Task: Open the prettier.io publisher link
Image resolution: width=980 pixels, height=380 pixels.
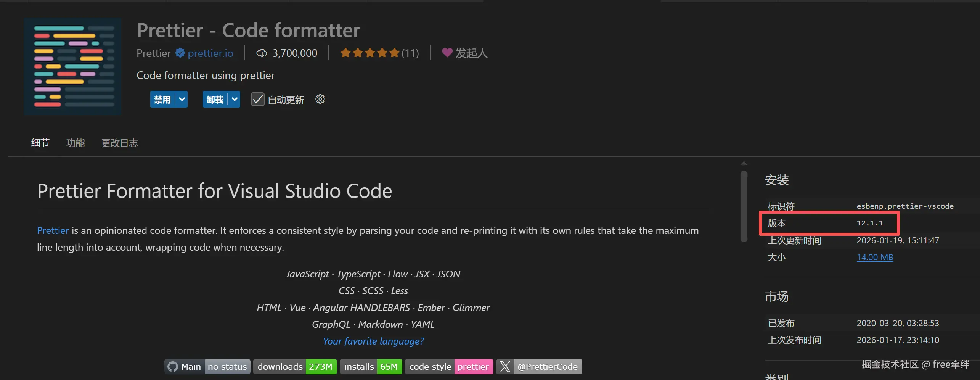Action: (x=210, y=53)
